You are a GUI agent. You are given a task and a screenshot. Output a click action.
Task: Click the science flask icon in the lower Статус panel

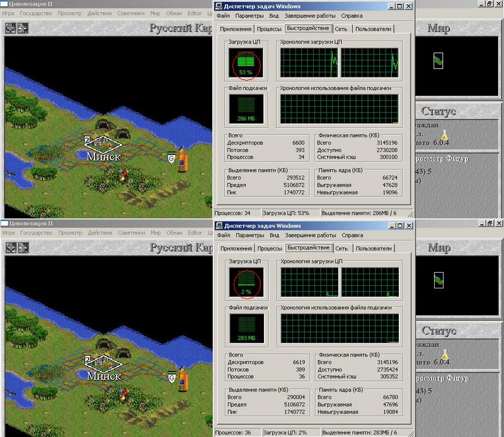(445, 354)
